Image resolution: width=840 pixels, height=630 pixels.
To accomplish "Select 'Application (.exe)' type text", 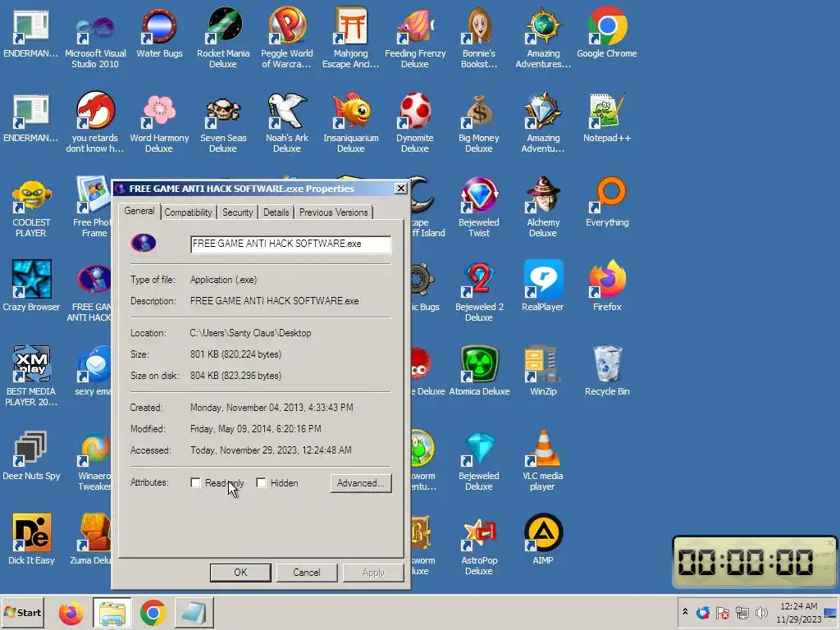I will (x=223, y=280).
